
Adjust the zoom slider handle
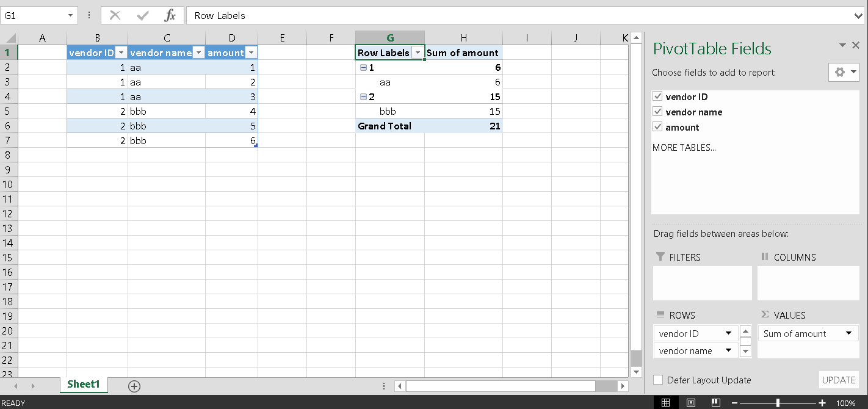778,403
